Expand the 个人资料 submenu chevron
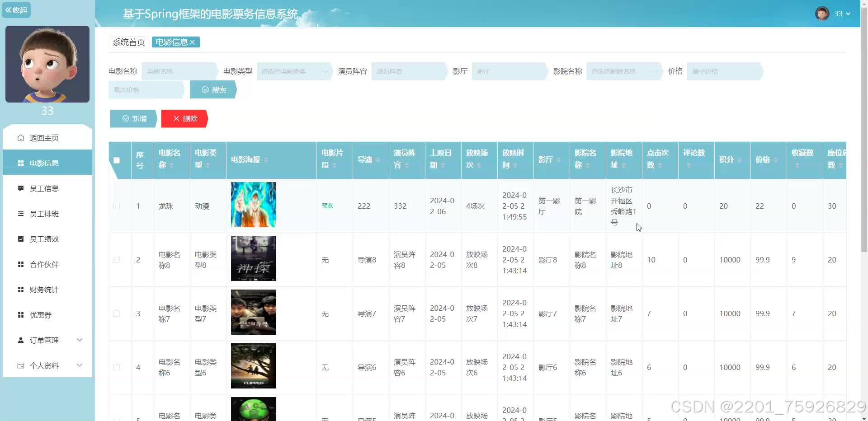The width and height of the screenshot is (868, 421). (80, 365)
